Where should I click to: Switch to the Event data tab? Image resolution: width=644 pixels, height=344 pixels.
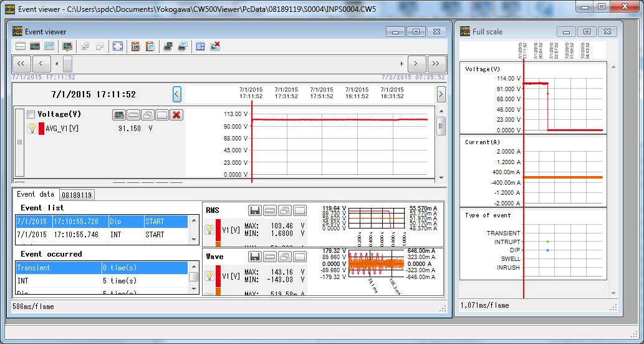(x=36, y=194)
